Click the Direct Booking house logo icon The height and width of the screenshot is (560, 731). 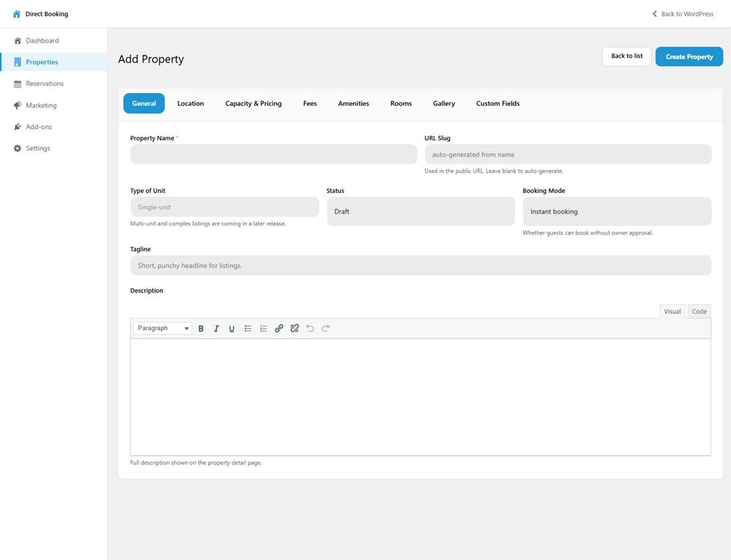pyautogui.click(x=17, y=14)
